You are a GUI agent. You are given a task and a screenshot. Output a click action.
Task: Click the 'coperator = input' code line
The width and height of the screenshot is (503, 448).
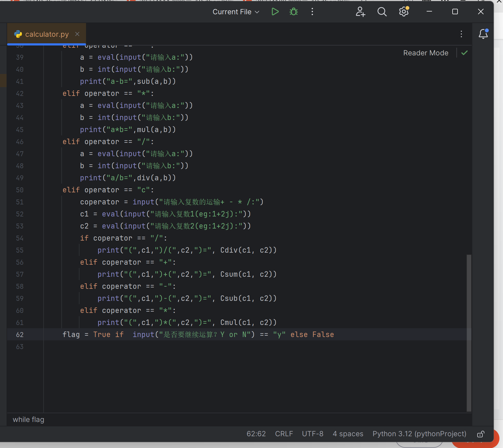172,202
